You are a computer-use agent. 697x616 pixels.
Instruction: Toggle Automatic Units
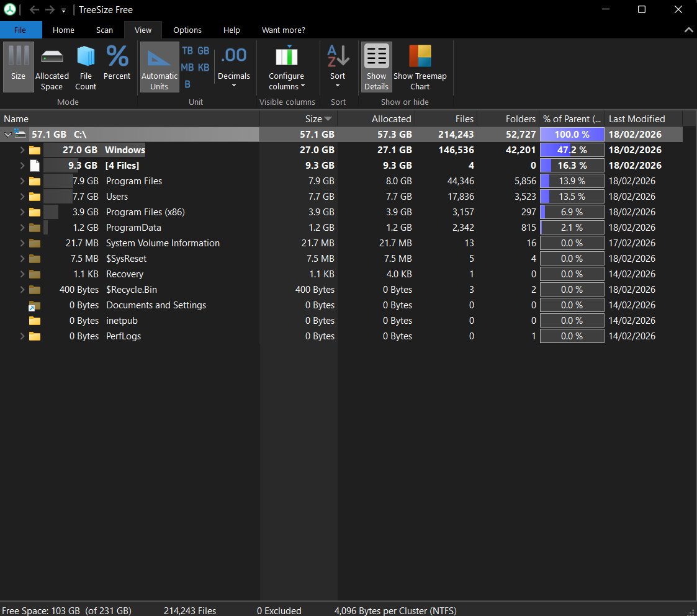[x=160, y=66]
